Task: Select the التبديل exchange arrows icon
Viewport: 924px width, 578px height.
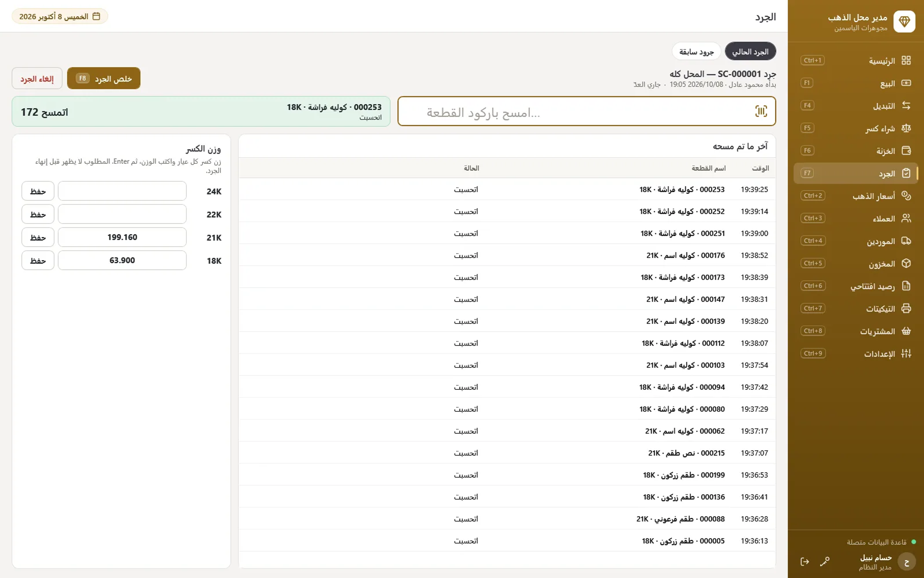Action: (906, 105)
